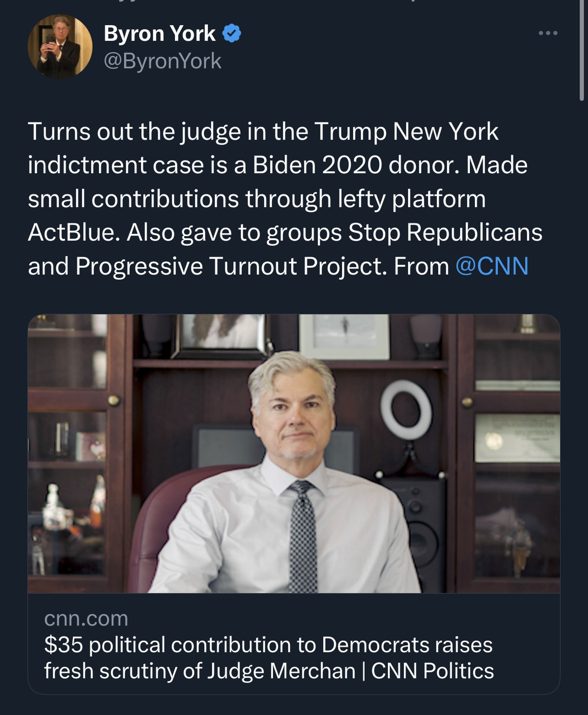Click the cnn.com domain label
This screenshot has width=588, height=715.
86,618
